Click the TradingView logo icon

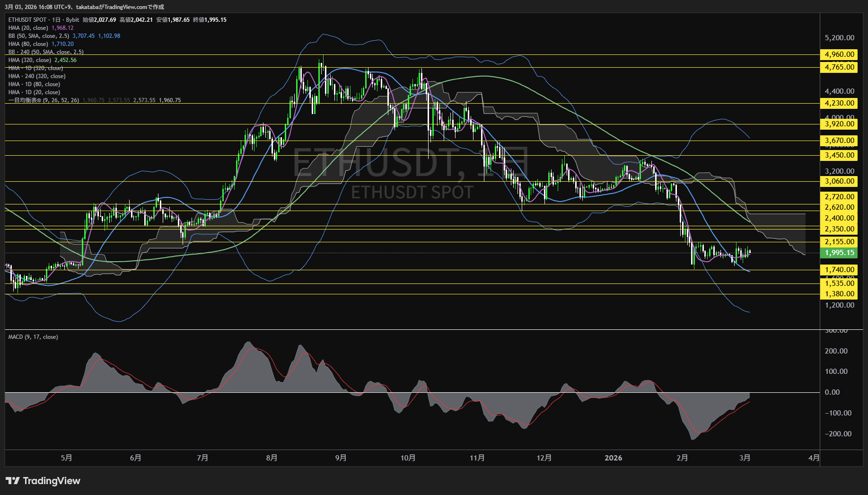pyautogui.click(x=13, y=481)
